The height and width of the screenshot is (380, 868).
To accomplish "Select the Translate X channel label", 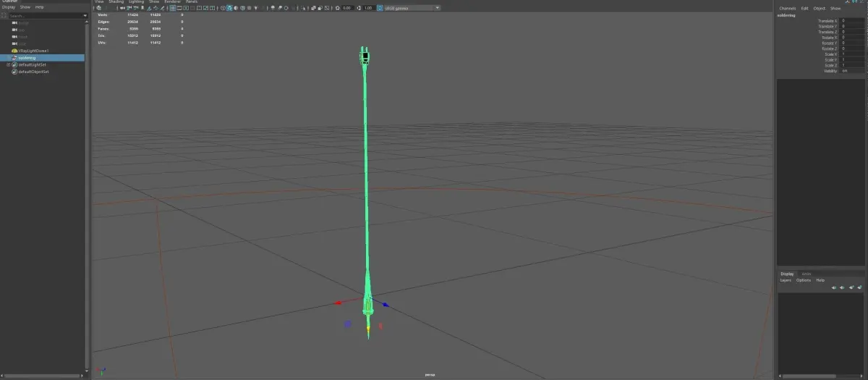I will pyautogui.click(x=827, y=21).
